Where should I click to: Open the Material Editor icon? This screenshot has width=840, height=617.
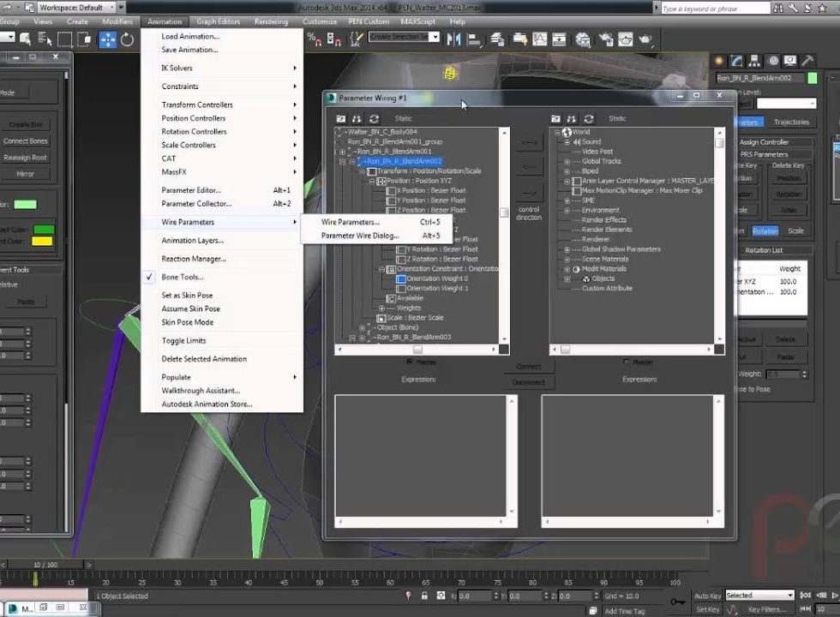(583, 39)
